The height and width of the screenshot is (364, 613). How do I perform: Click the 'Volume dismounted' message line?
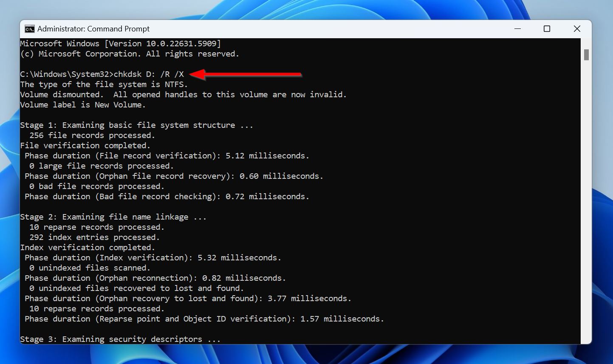tap(183, 94)
